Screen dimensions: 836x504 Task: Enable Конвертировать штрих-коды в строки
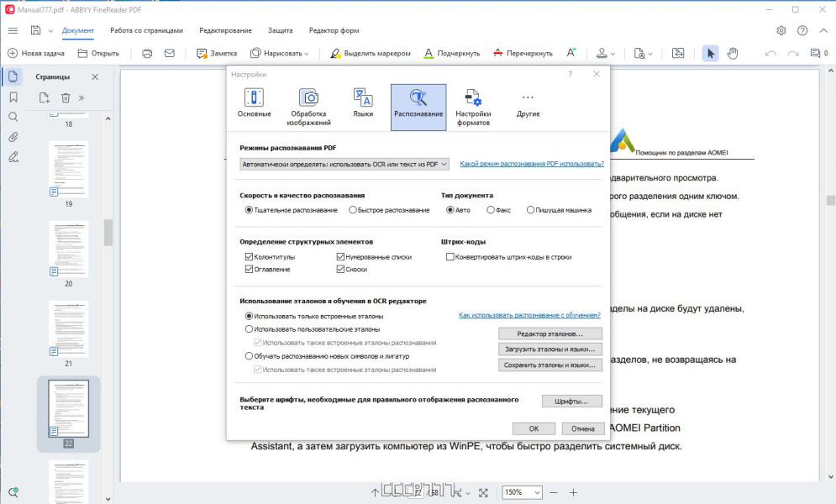pos(450,257)
